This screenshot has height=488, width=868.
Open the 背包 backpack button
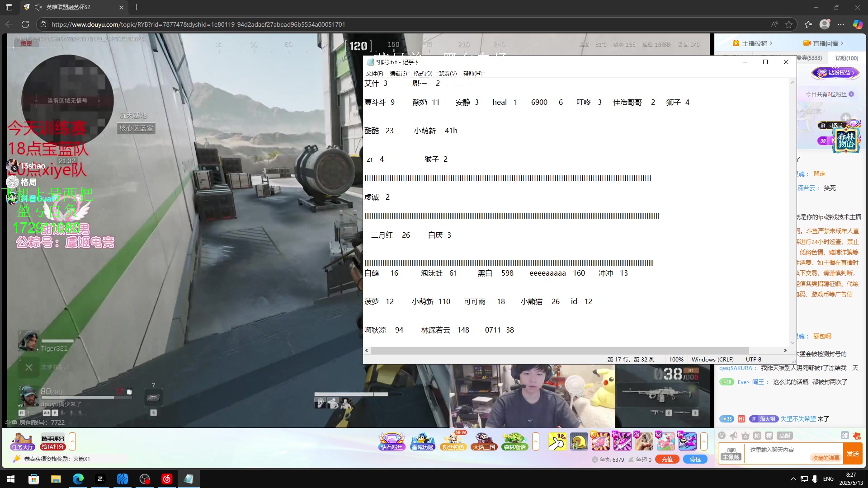[695, 460]
